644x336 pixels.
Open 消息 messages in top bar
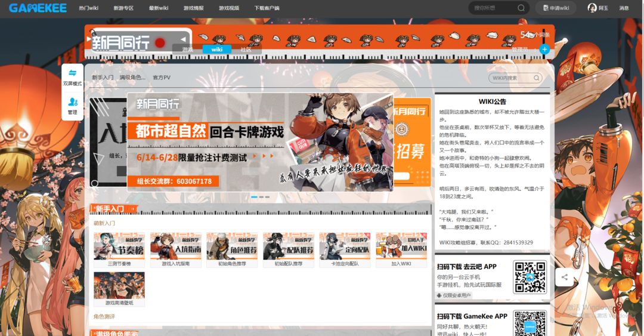[x=624, y=8]
